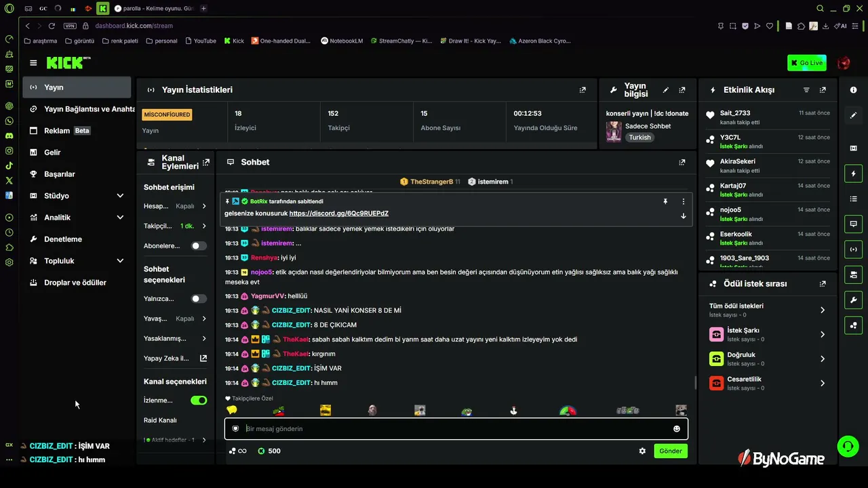The image size is (868, 488).
Task: Select Yayın in the left menu
Action: 77,87
